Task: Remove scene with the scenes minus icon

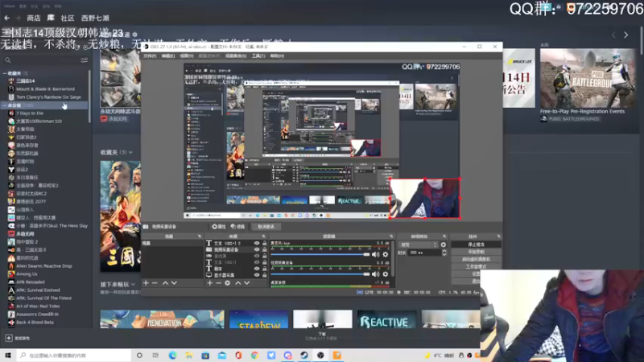Action: click(155, 283)
